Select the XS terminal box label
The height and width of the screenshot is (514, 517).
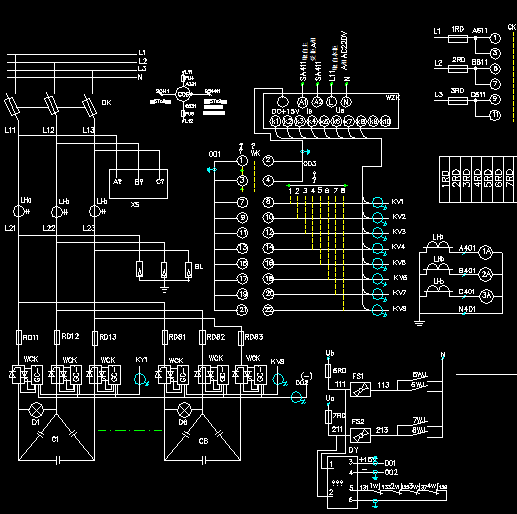coord(135,204)
